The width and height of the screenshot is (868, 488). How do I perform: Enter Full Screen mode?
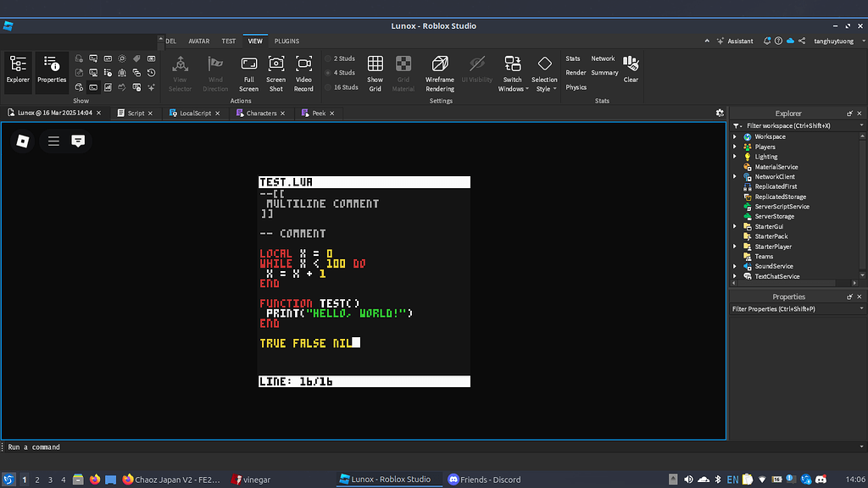click(248, 64)
